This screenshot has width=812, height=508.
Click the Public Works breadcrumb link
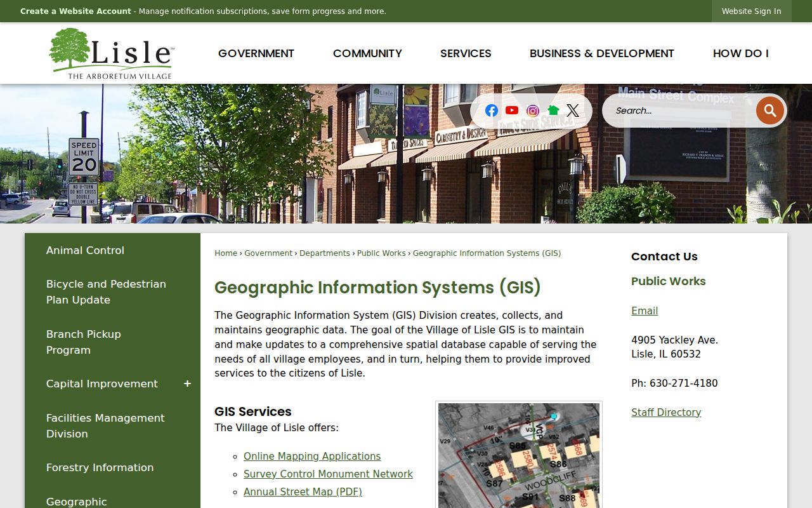[381, 253]
